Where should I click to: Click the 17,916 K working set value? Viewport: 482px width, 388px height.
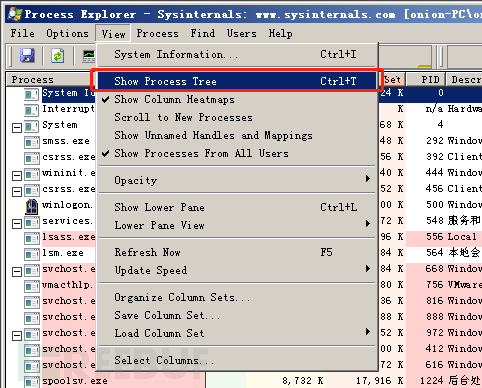pyautogui.click(x=379, y=381)
